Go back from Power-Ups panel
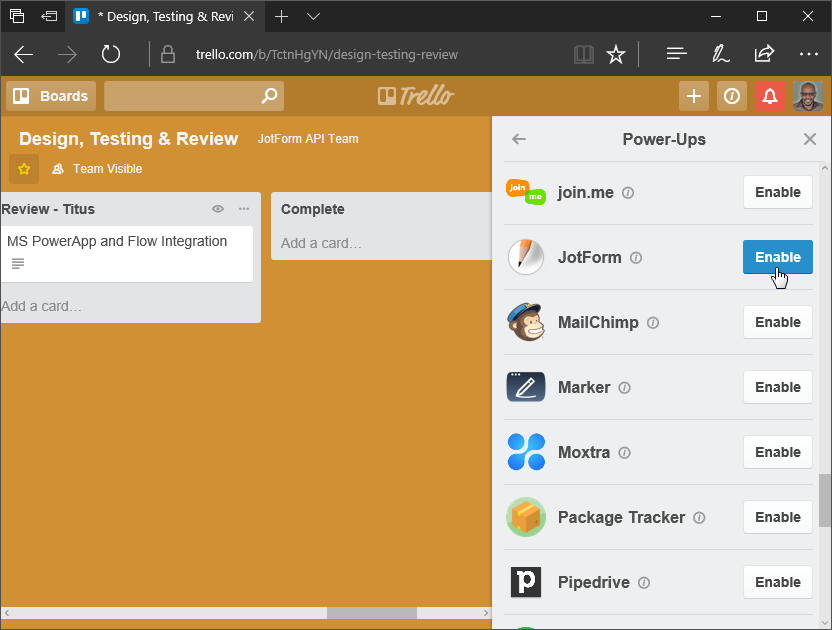Image resolution: width=832 pixels, height=630 pixels. (518, 139)
